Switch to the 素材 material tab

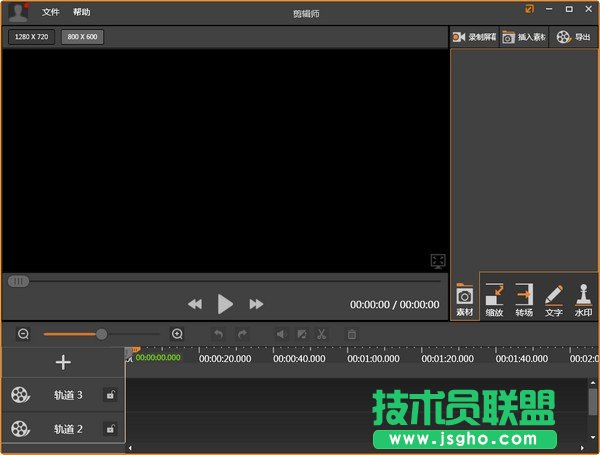465,300
